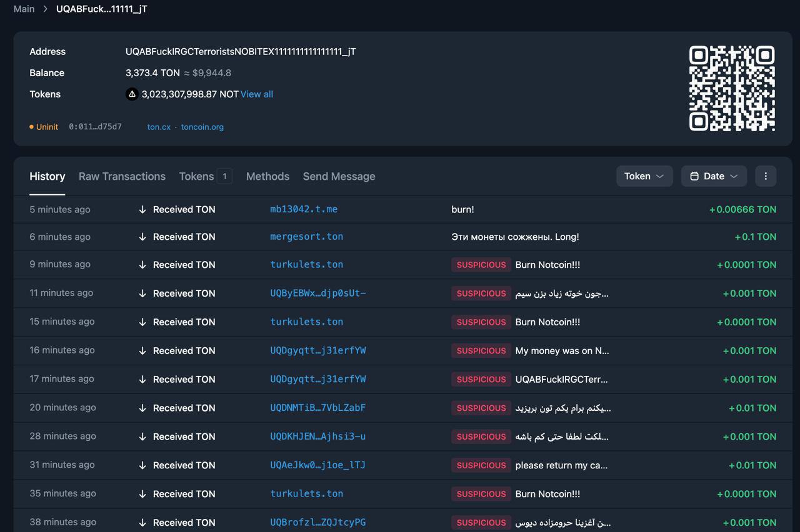Click the SUSPICIOUS badge at 9 minutes ago
Screen dimensions: 800x532
tap(481, 265)
